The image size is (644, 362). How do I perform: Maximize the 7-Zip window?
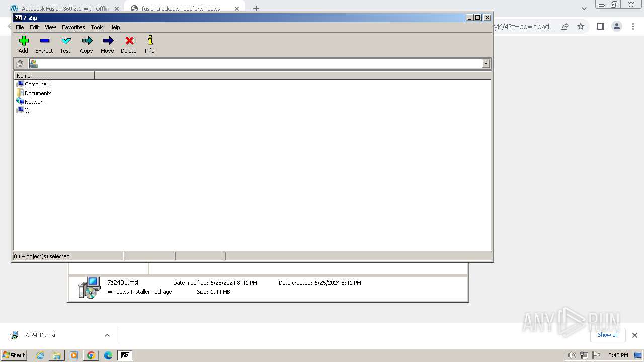click(x=478, y=18)
